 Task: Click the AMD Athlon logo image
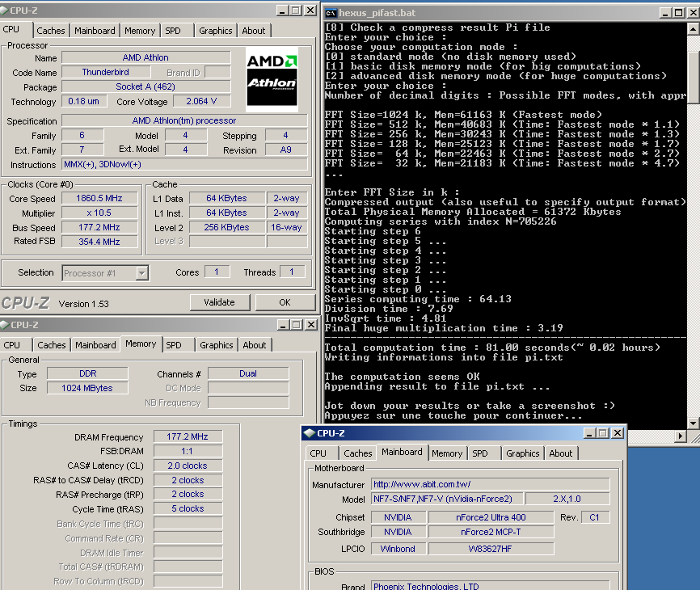[x=272, y=79]
